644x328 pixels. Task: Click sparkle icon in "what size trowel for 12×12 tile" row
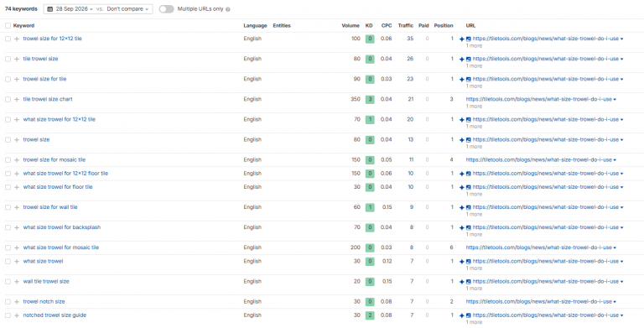click(x=462, y=120)
